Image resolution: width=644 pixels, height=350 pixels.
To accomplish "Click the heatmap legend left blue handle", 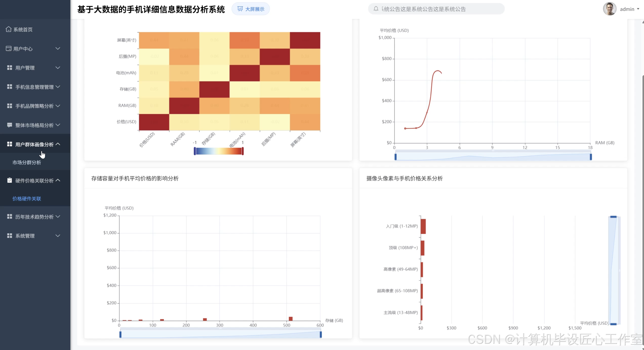I will tap(195, 151).
